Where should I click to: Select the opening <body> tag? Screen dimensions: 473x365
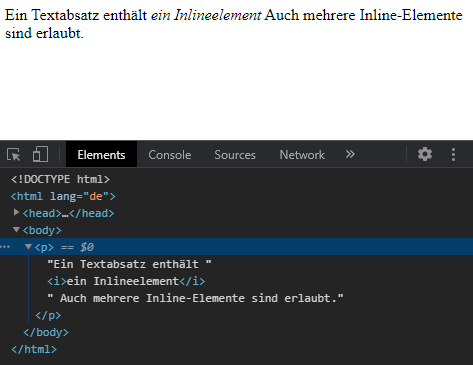coord(42,230)
